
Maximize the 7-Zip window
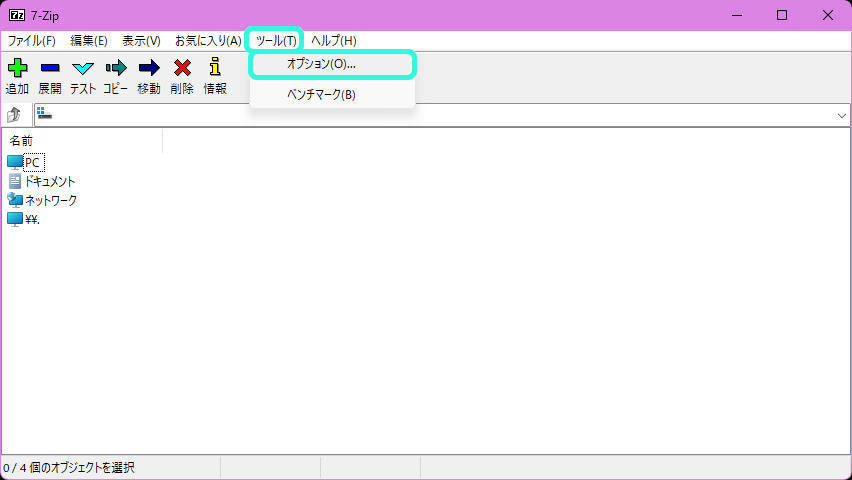782,15
